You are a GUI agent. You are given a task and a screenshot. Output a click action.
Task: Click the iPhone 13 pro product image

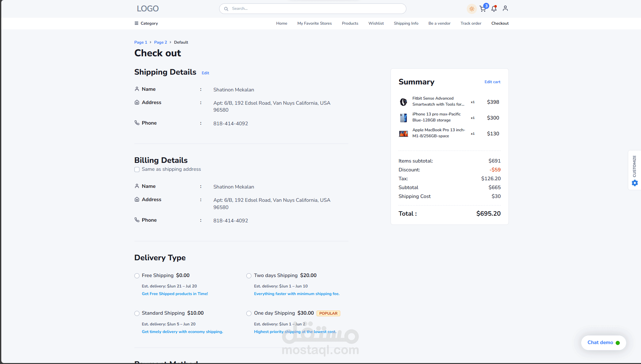404,118
